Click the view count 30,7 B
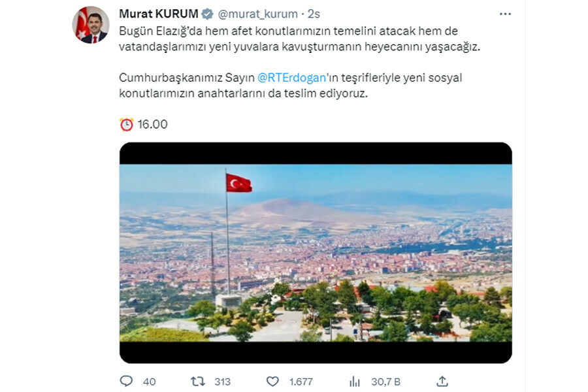This screenshot has height=392, width=588. [x=386, y=382]
